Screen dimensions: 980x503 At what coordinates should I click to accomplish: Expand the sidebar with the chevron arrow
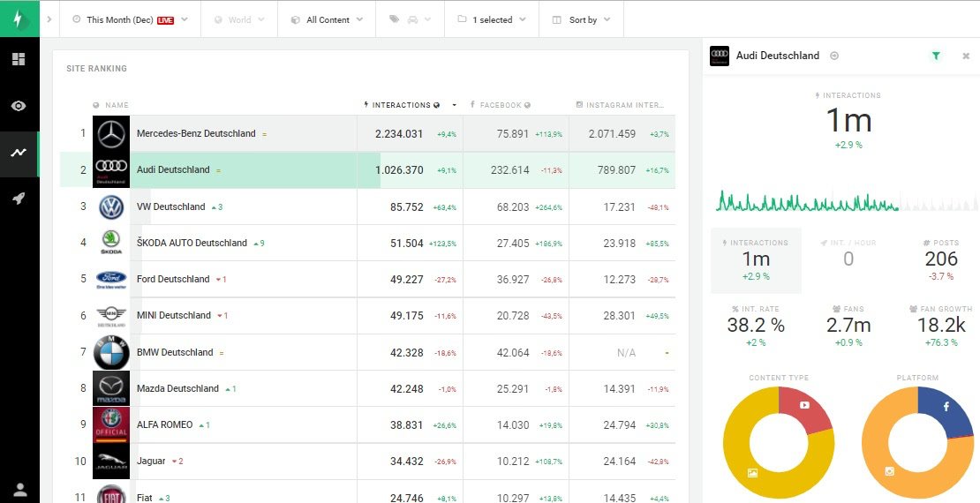(49, 19)
